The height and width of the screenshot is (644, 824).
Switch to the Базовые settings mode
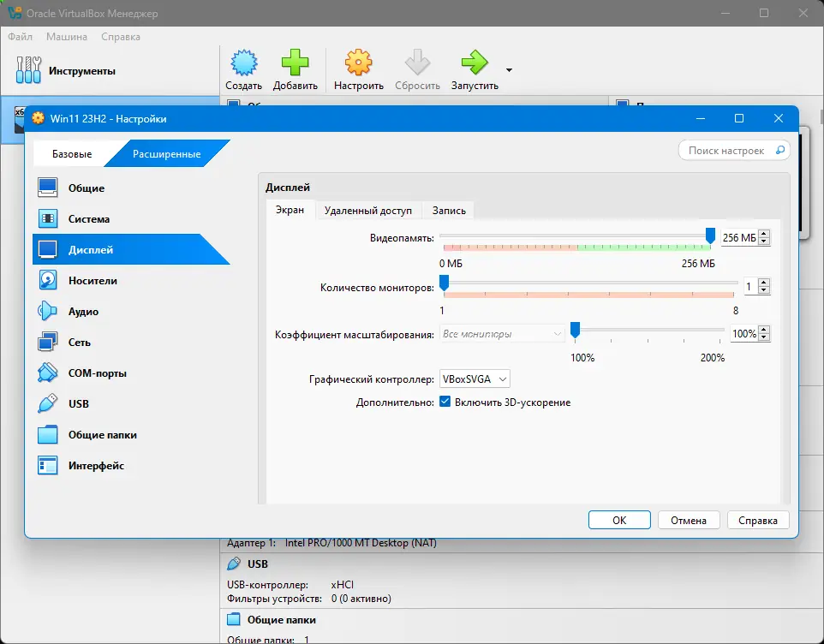(72, 154)
